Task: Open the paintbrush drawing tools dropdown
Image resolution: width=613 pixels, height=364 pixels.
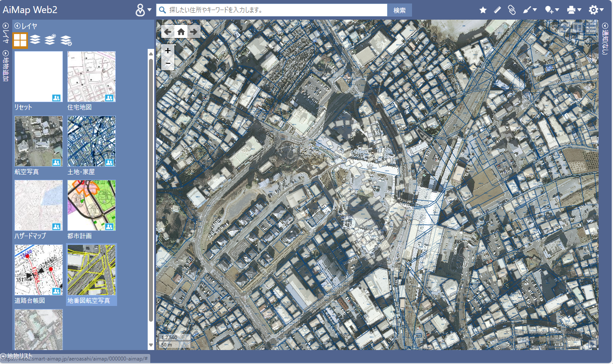Action: coord(530,10)
